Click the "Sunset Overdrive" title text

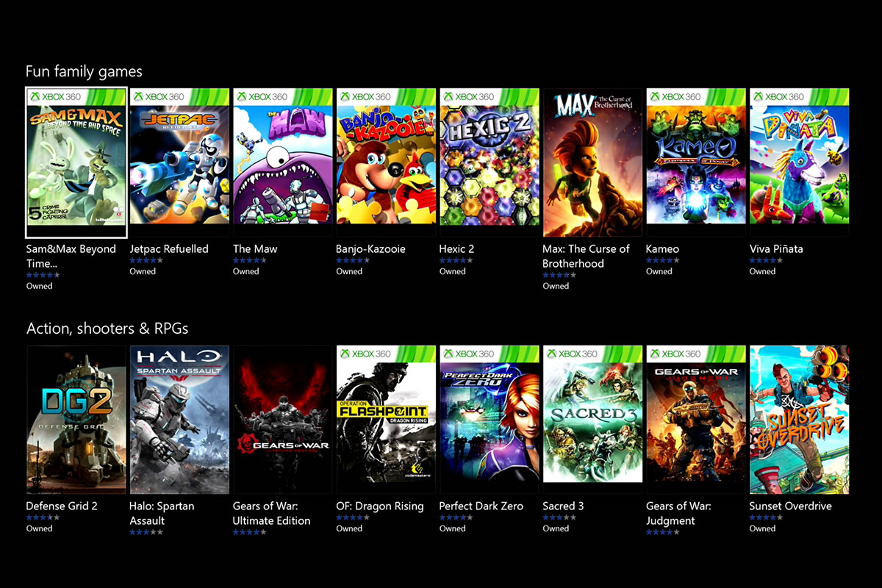coord(791,506)
